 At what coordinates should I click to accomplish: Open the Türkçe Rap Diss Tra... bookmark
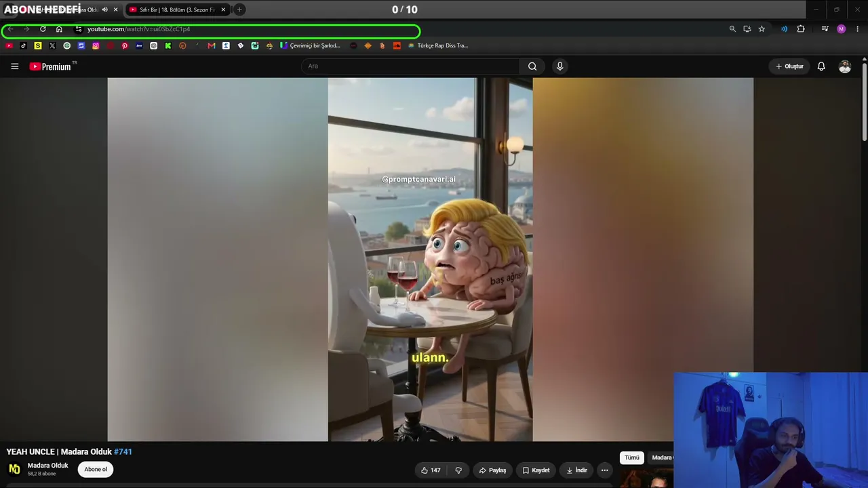pos(438,46)
